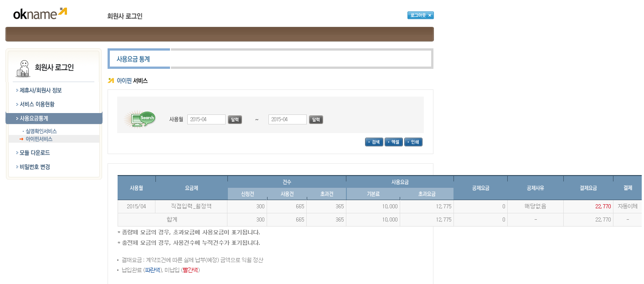
Task: Click the 로그아웃 button
Action: coord(420,15)
